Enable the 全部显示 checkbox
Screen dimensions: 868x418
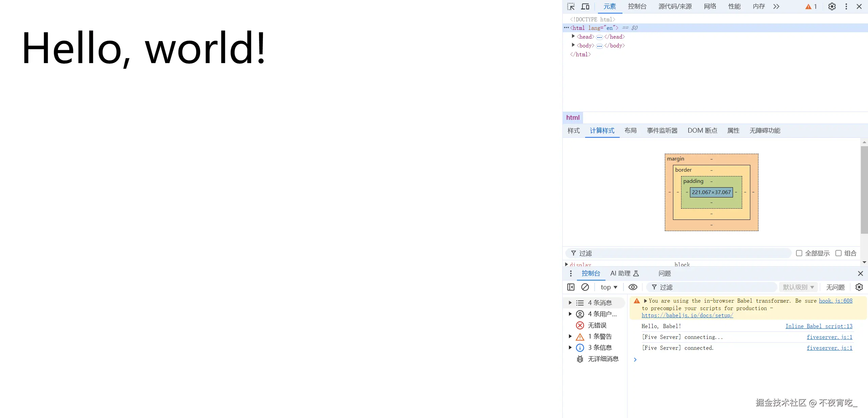point(799,253)
